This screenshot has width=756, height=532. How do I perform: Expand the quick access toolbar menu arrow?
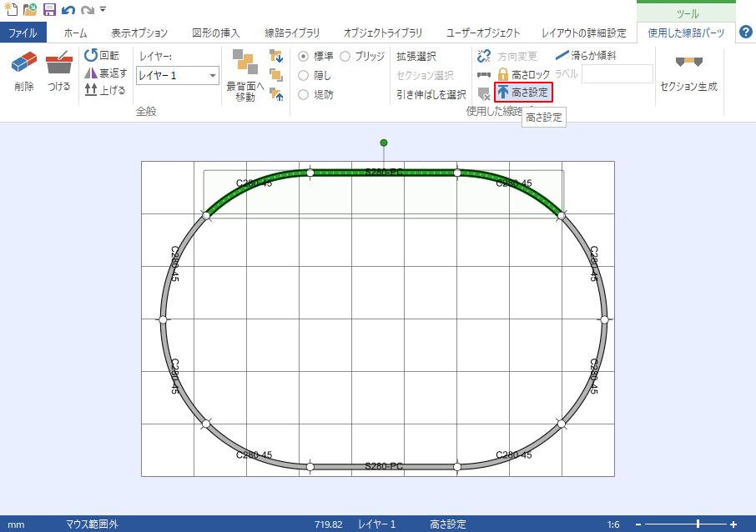(104, 11)
